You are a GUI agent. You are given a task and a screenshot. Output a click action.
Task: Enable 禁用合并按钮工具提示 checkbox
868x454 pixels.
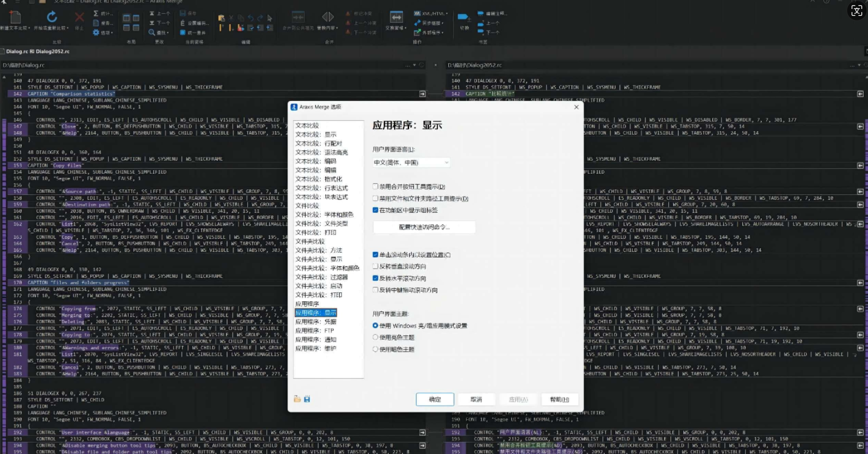pyautogui.click(x=375, y=186)
